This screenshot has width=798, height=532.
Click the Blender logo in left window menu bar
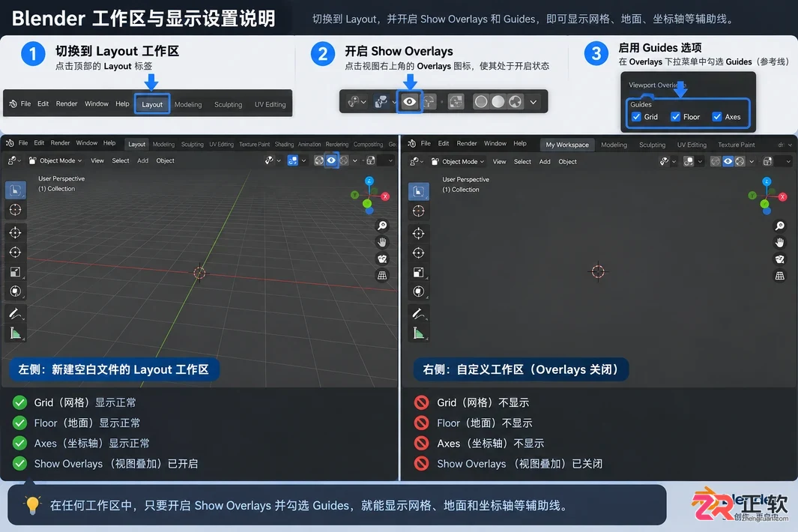(10, 144)
